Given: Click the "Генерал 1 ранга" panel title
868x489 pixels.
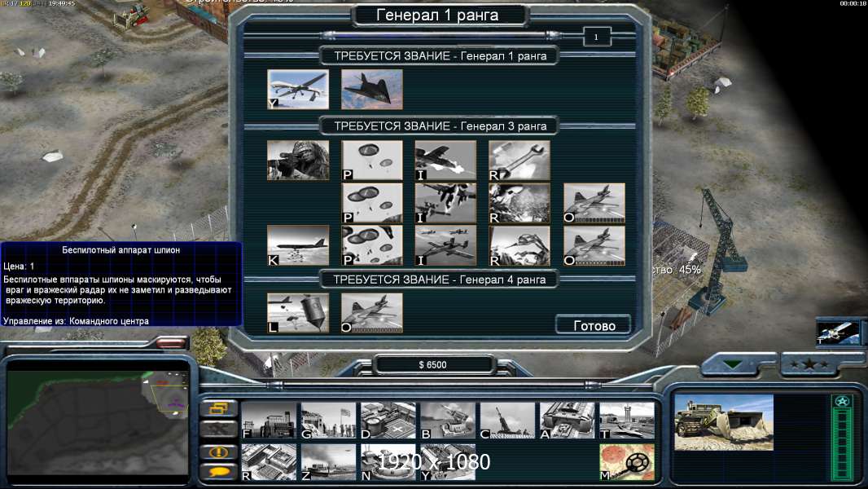Looking at the screenshot, I should click(438, 15).
